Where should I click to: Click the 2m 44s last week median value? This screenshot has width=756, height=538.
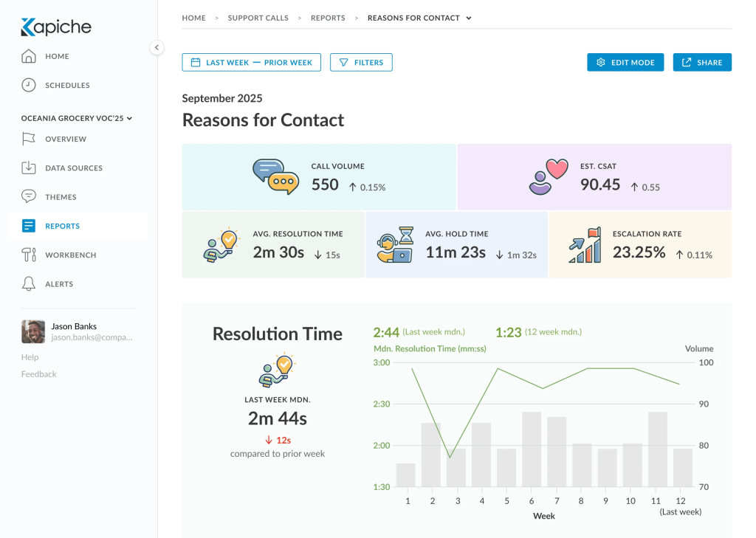[x=278, y=418]
